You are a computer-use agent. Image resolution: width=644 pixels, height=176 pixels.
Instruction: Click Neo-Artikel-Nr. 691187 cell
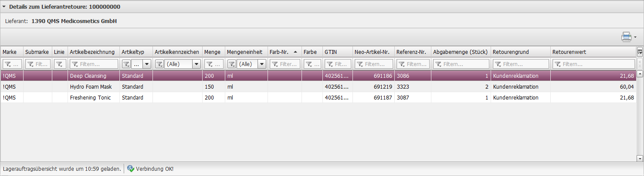[373, 97]
